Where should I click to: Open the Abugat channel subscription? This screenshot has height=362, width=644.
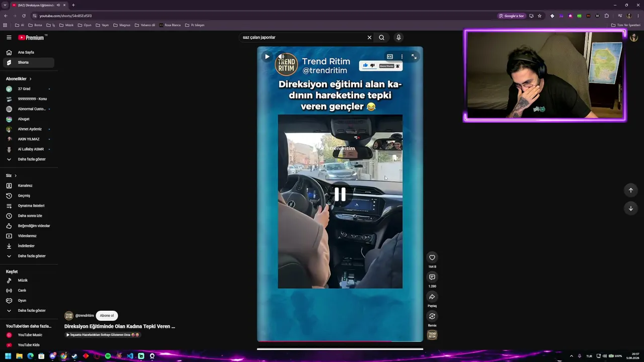29,119
